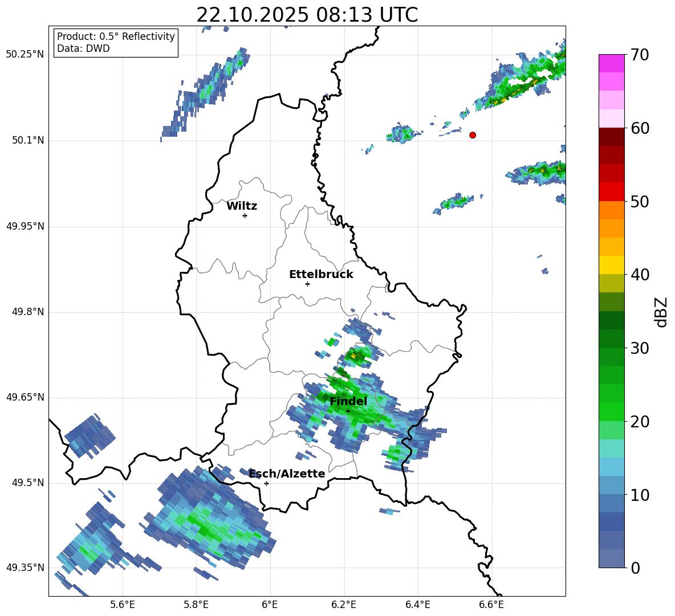Click the Wiltz station cross marker
The height and width of the screenshot is (616, 675).
point(245,215)
